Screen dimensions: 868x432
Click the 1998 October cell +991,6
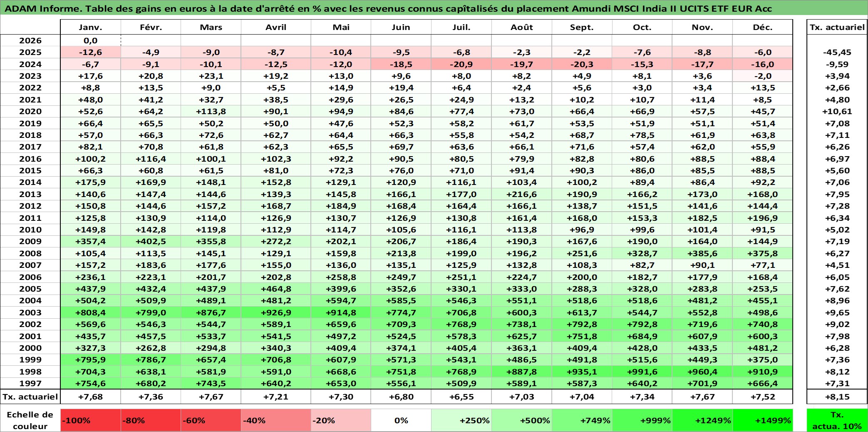[x=642, y=372]
